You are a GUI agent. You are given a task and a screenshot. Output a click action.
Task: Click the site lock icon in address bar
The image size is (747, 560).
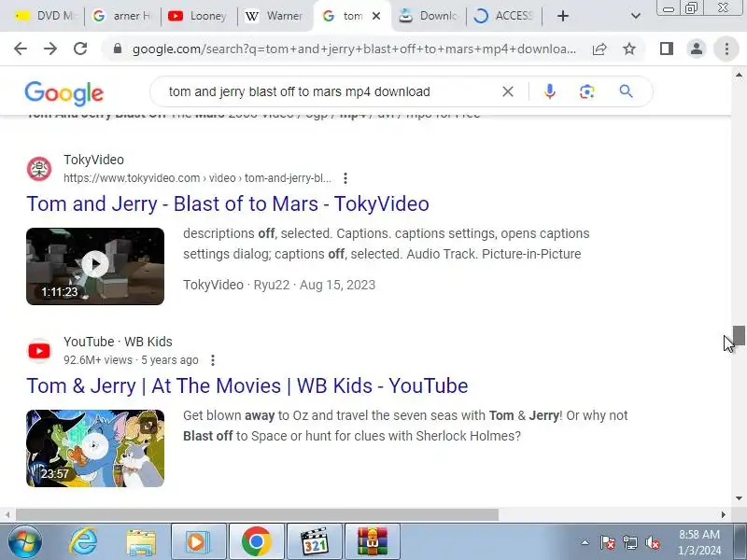click(118, 49)
